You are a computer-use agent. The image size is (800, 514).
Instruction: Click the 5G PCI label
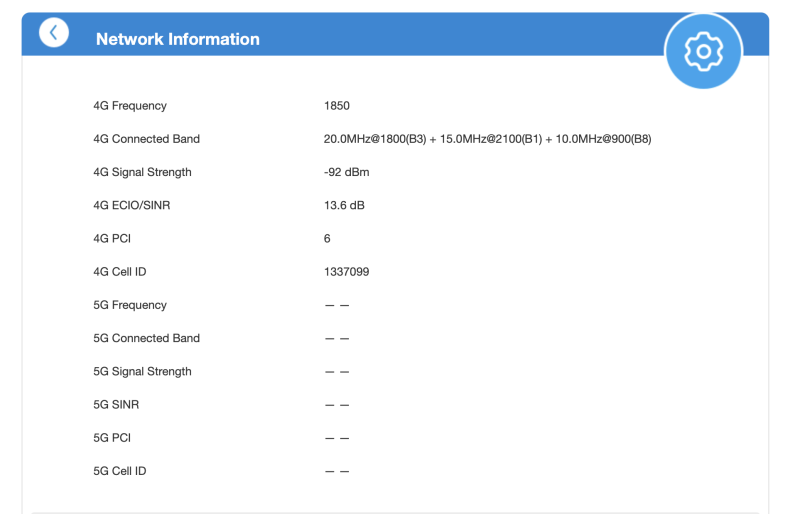point(112,437)
